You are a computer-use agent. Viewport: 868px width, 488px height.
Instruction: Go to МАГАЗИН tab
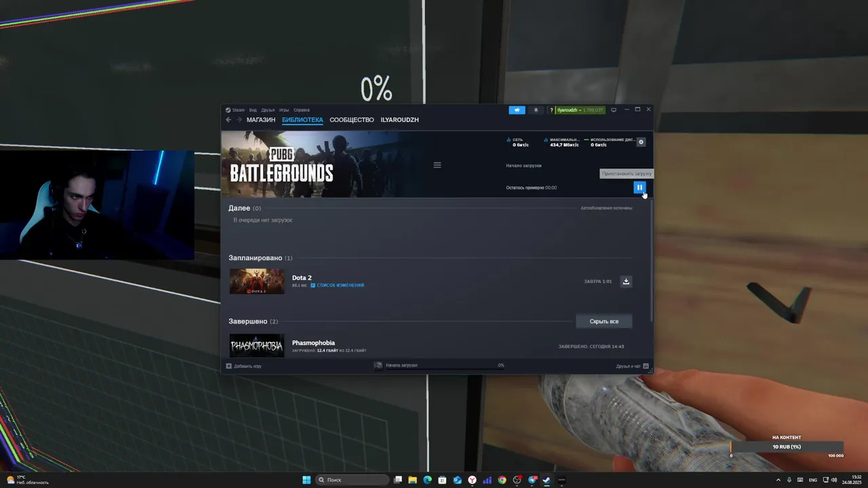[x=261, y=120]
